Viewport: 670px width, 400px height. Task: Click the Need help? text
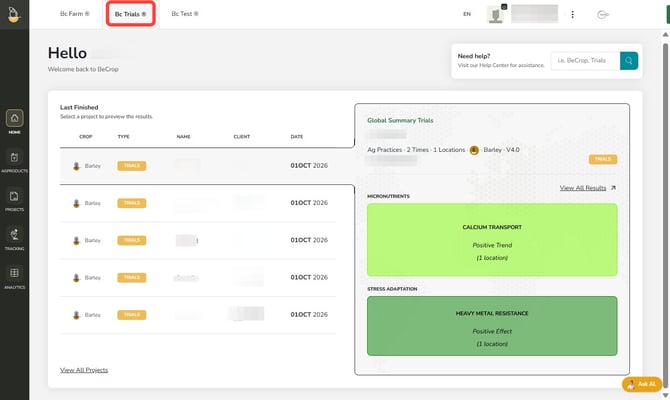(x=473, y=56)
